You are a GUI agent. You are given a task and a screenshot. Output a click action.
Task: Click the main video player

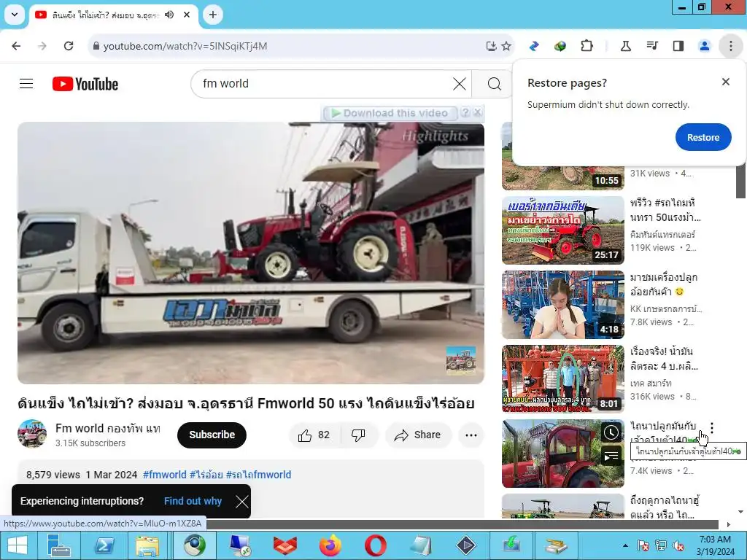(251, 253)
